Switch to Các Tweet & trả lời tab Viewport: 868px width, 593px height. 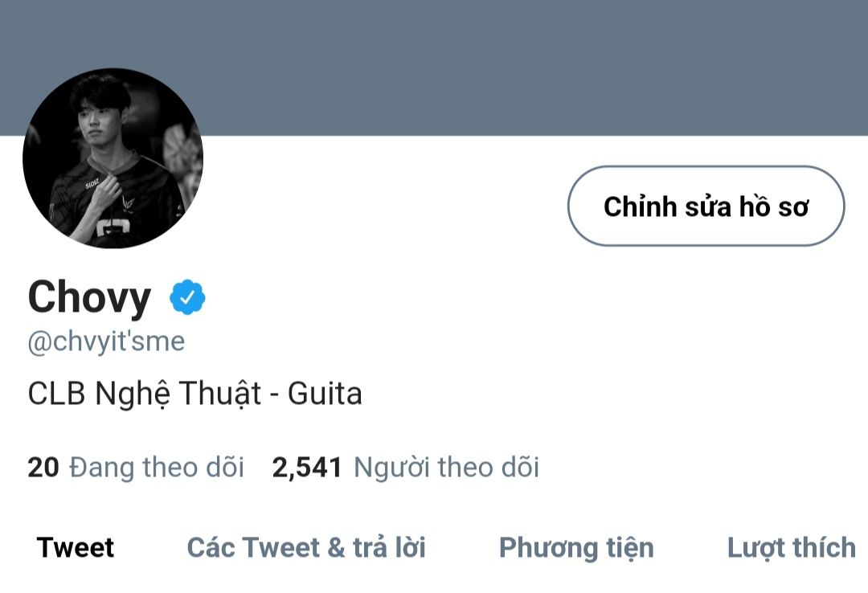tap(306, 547)
